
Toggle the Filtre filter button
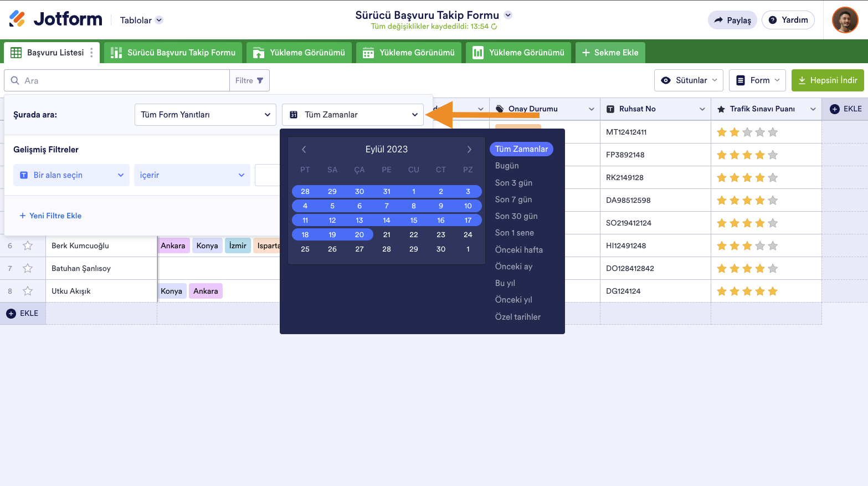click(249, 80)
